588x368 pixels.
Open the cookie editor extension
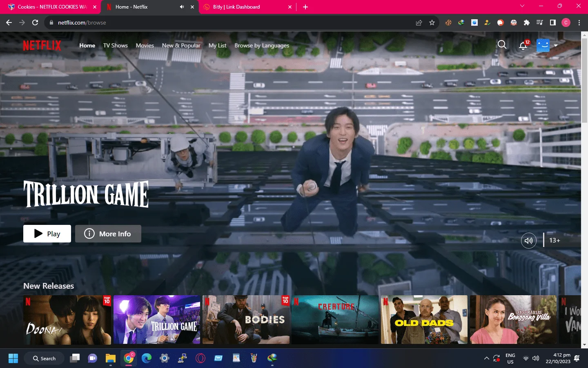pyautogui.click(x=448, y=22)
